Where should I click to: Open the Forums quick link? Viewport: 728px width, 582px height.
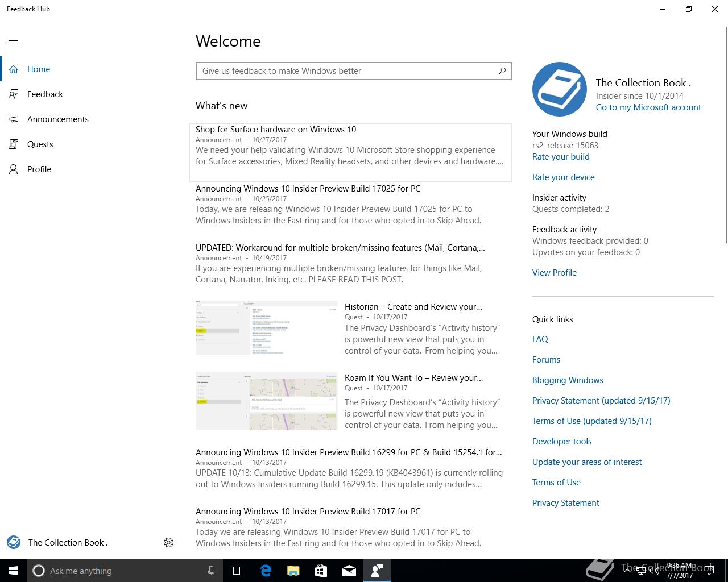tap(546, 360)
